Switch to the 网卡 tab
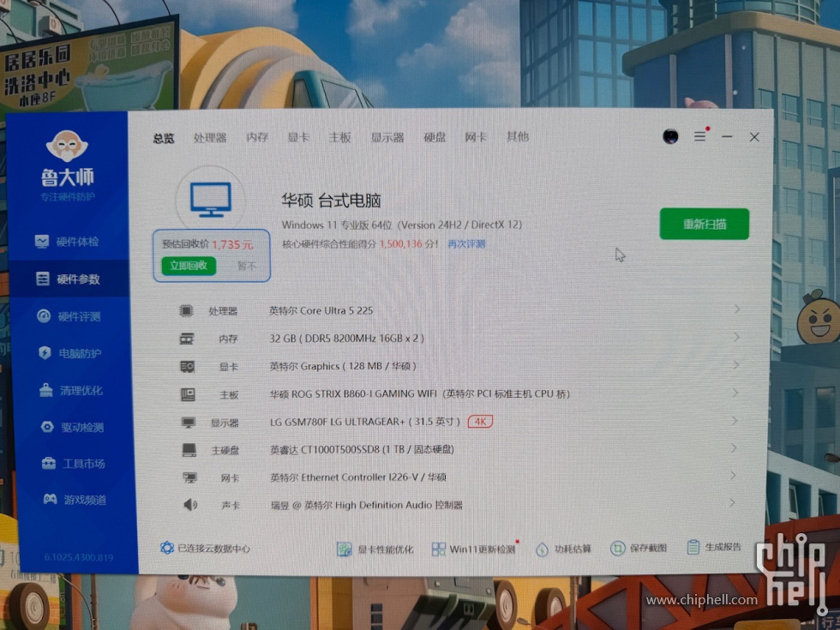Image resolution: width=840 pixels, height=630 pixels. pyautogui.click(x=476, y=137)
